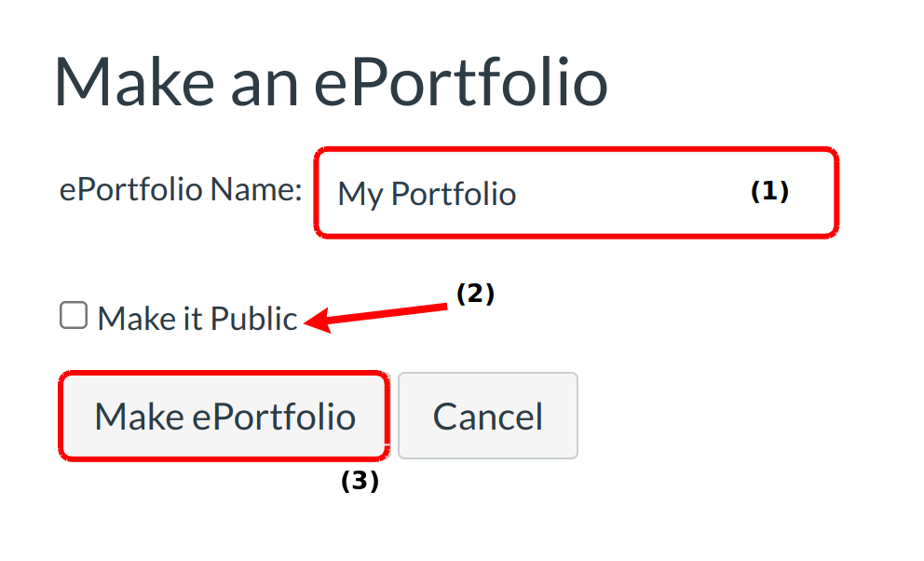Click the (1) annotation marker
Image resolution: width=924 pixels, height=561 pixels.
(769, 191)
